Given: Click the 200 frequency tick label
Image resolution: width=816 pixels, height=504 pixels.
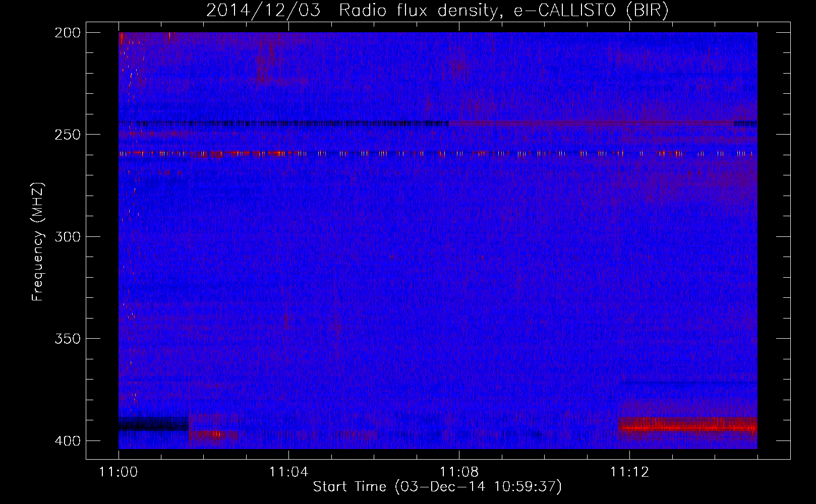Looking at the screenshot, I should point(68,33).
